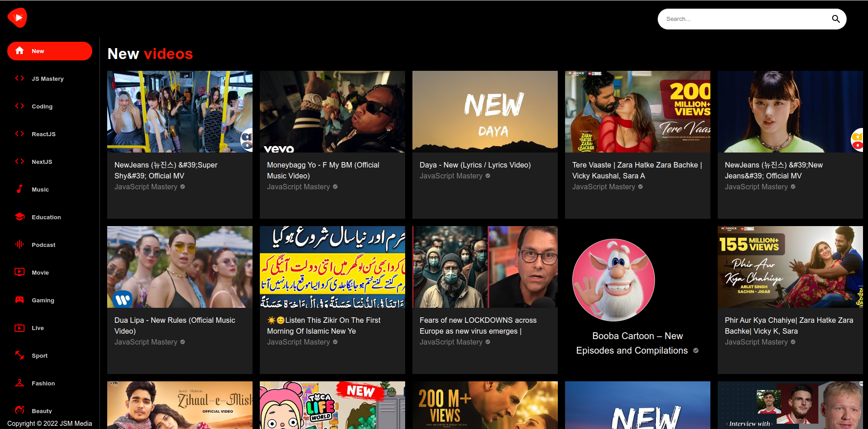The width and height of the screenshot is (868, 429).
Task: Click the Fashion hanger icon
Action: [x=20, y=383]
